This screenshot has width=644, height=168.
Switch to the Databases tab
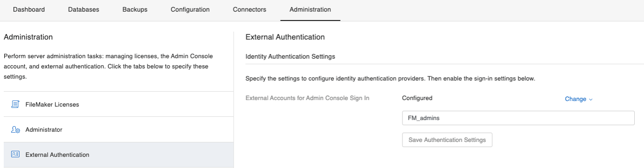coord(84,9)
